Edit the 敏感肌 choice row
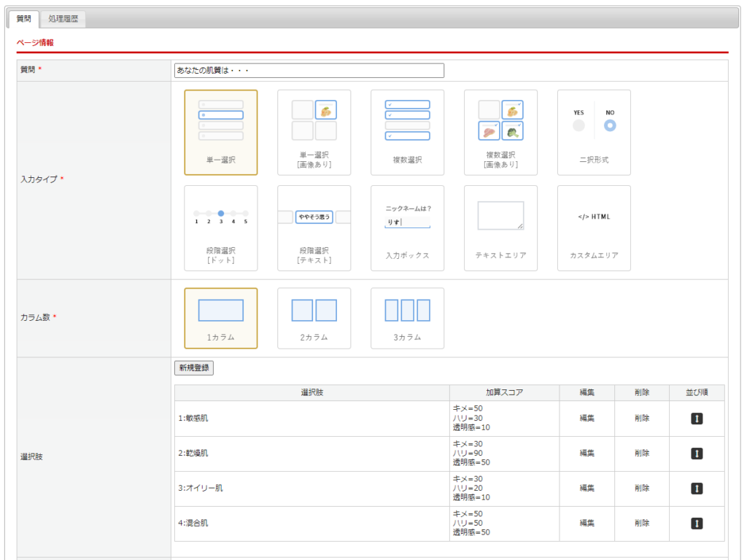The height and width of the screenshot is (560, 747). tap(587, 419)
